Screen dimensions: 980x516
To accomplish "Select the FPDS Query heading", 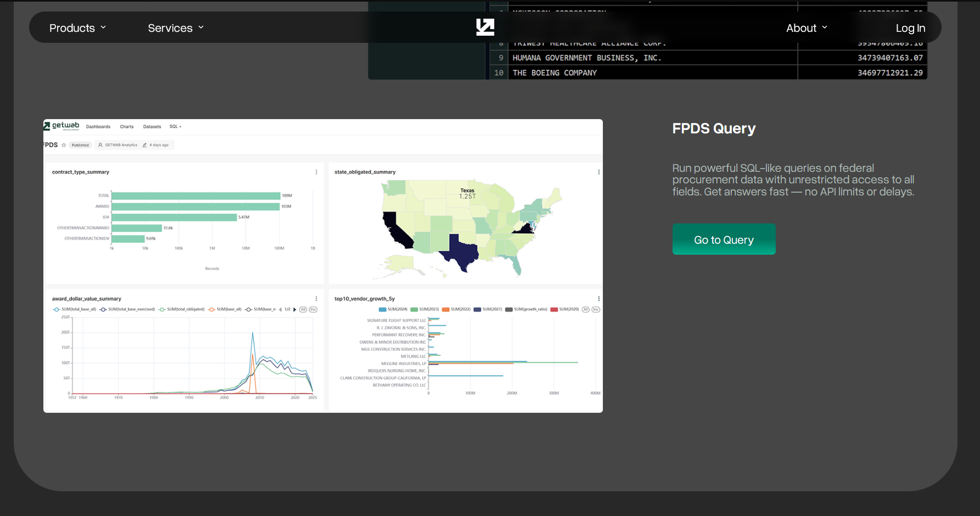I will click(x=714, y=128).
